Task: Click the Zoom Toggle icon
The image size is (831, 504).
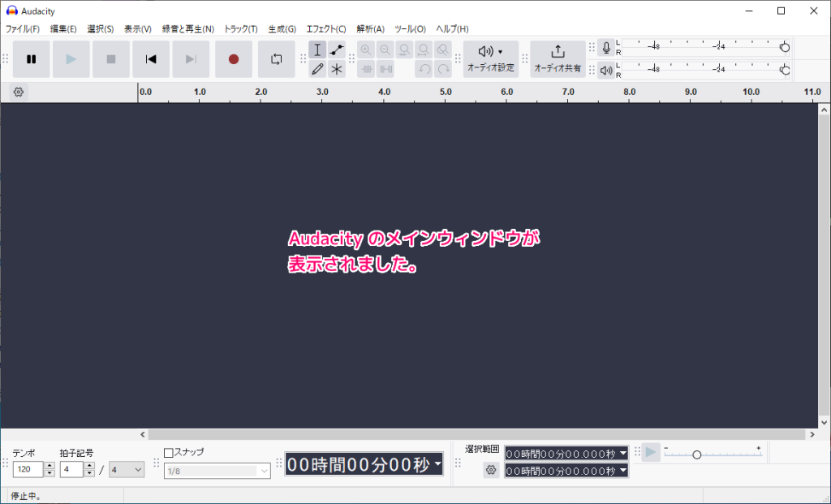Action: [442, 50]
